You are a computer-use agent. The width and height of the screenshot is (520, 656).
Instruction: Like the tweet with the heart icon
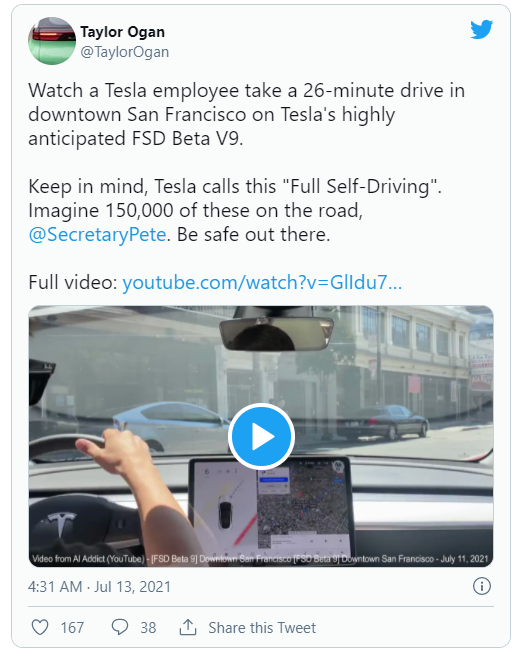point(40,628)
